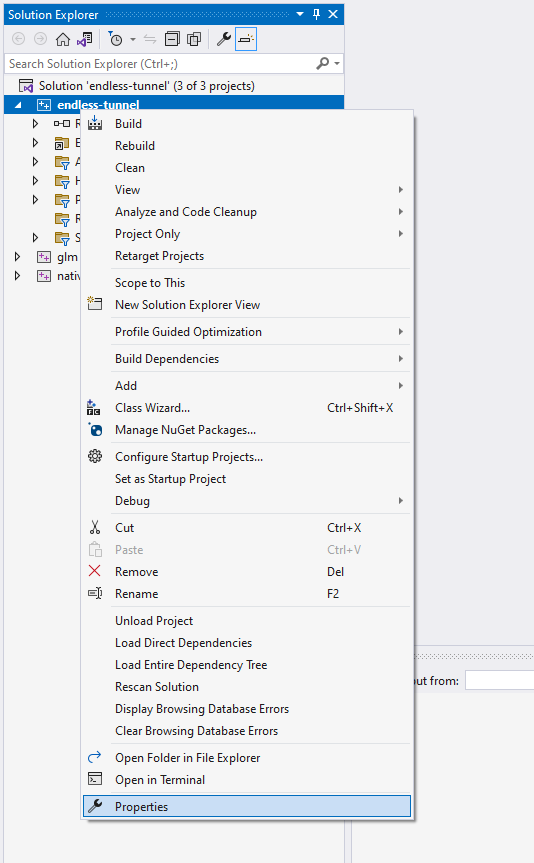Choose Remove from the context menu
Image resolution: width=534 pixels, height=863 pixels.
[247, 572]
